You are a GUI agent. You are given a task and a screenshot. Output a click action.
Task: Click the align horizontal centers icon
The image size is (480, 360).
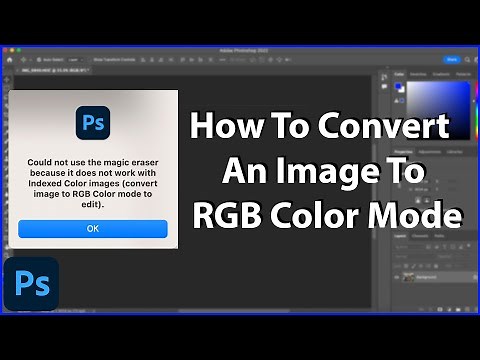pyautogui.click(x=153, y=60)
